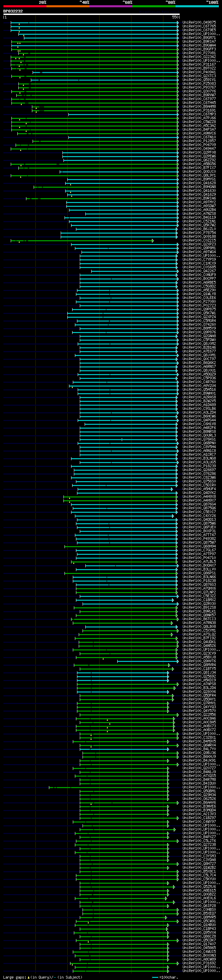222x980 pixels.
Task: Click the white query bar spanning 1 to 550
Action: 92,14
